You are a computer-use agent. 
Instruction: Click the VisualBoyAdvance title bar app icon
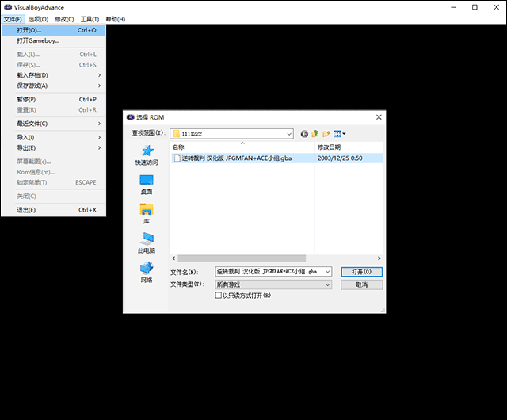[x=8, y=7]
